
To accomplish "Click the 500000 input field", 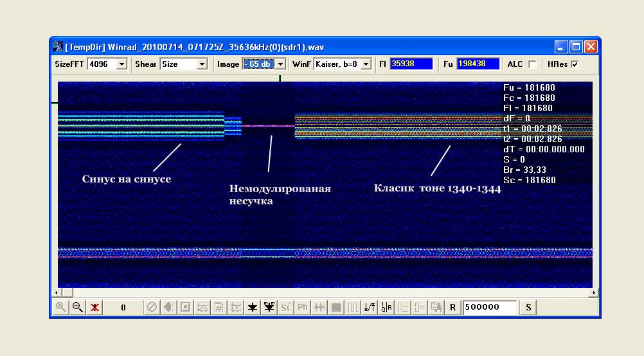I will click(x=490, y=307).
